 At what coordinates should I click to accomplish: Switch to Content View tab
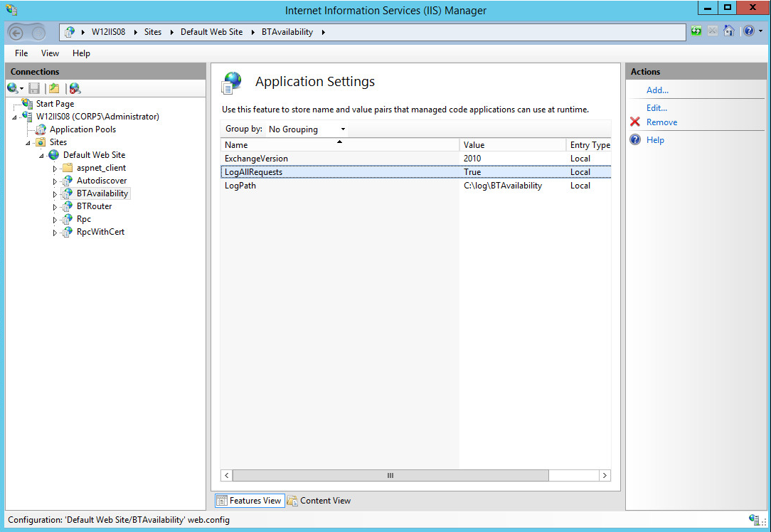pos(319,501)
